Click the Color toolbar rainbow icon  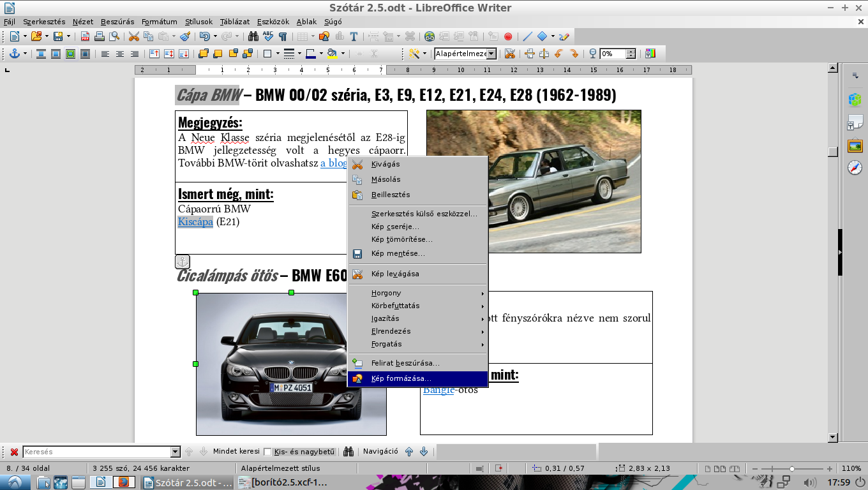point(650,54)
